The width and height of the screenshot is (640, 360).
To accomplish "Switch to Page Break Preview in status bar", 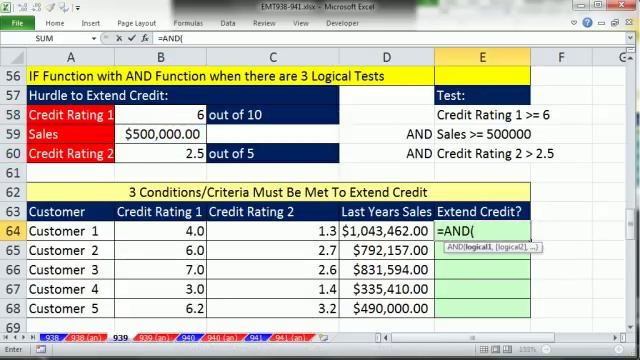I will 507,349.
